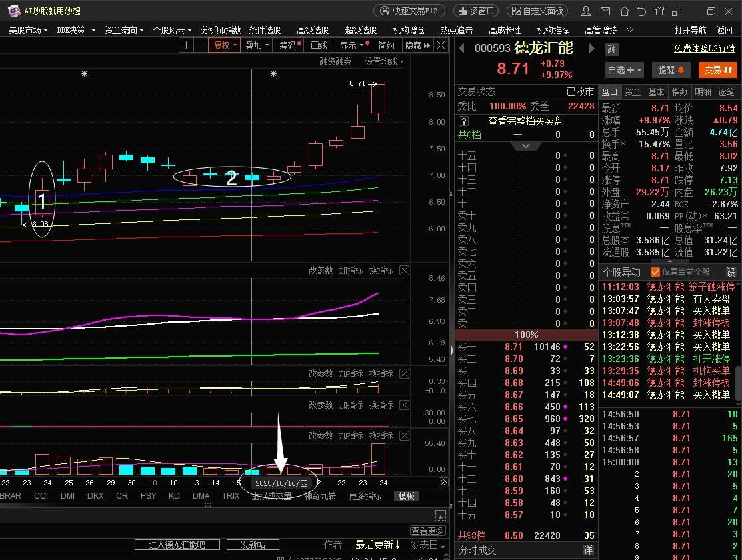Expand 设置均线 moving average settings
This screenshot has width=742, height=560.
click(384, 61)
